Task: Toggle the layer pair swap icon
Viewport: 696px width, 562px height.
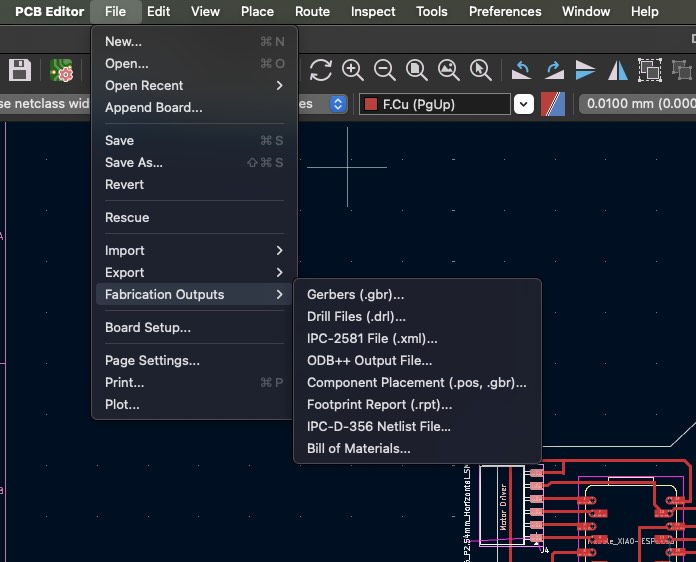Action: pyautogui.click(x=553, y=104)
